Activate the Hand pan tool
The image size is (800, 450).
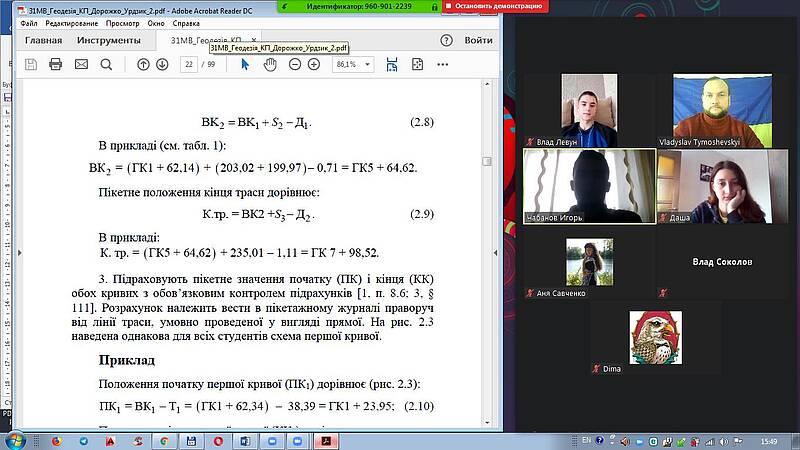pos(270,64)
